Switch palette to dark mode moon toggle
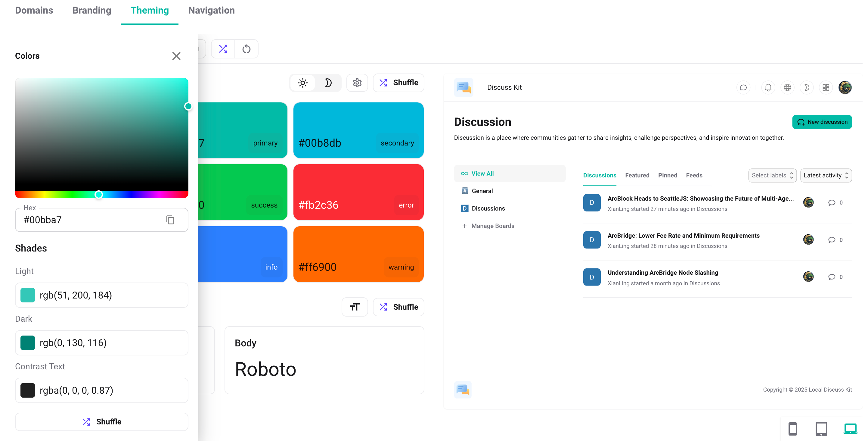 pyautogui.click(x=328, y=83)
